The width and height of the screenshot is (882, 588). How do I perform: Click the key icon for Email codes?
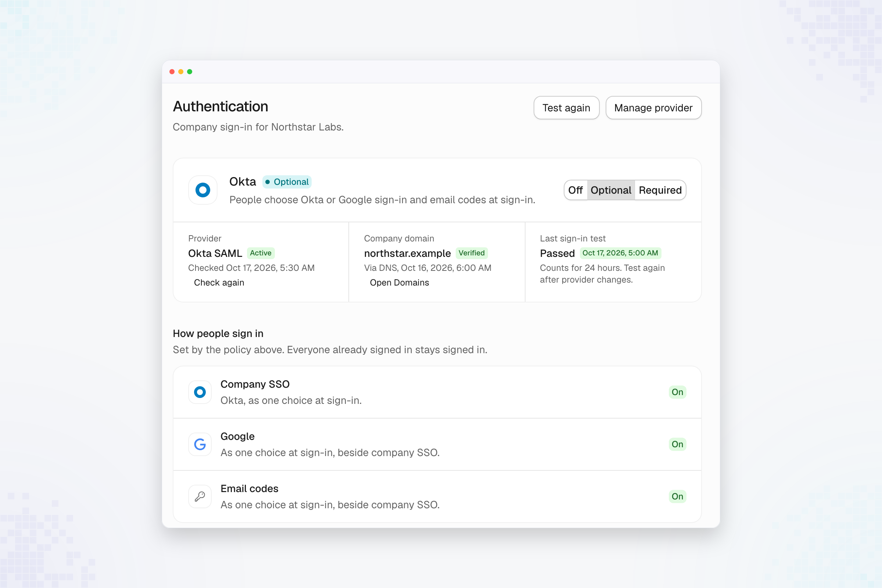pos(200,496)
